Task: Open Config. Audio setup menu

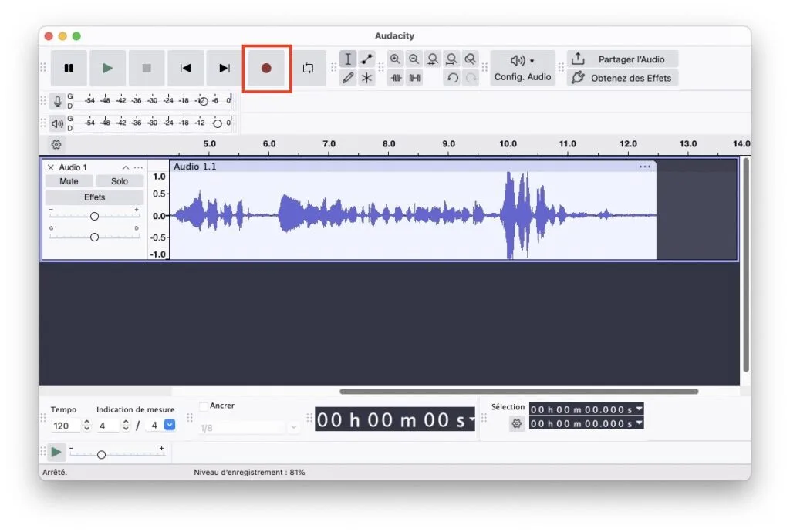Action: [x=522, y=68]
